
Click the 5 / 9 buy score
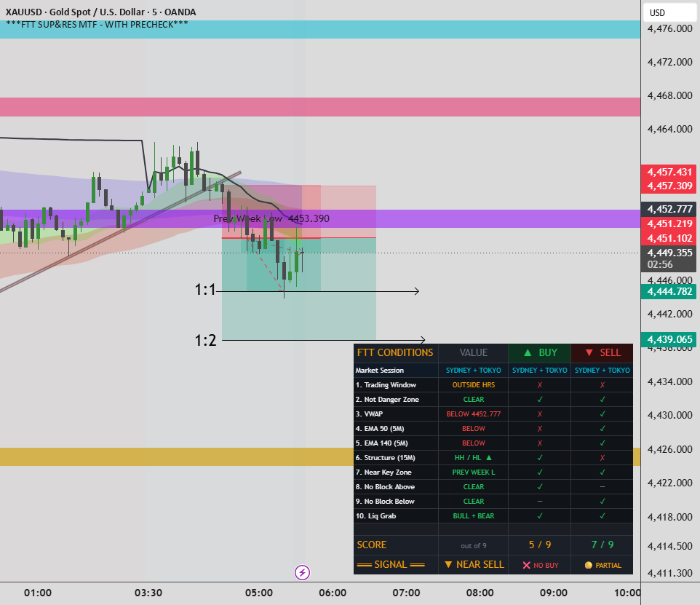pos(540,545)
